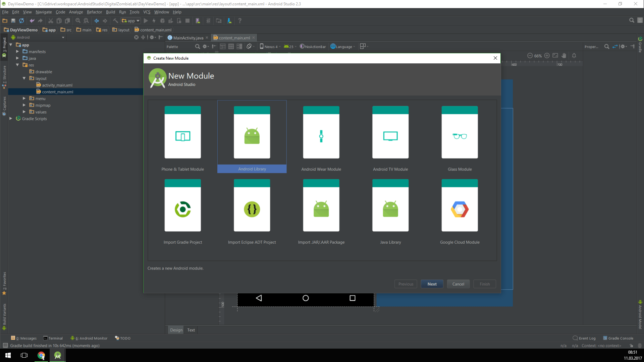This screenshot has width=644, height=362.
Task: Open the Project Structure icon
Action: click(x=219, y=21)
